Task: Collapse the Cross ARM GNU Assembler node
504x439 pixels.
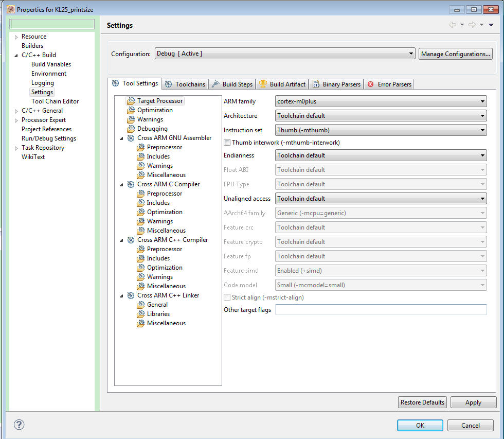Action: [121, 138]
